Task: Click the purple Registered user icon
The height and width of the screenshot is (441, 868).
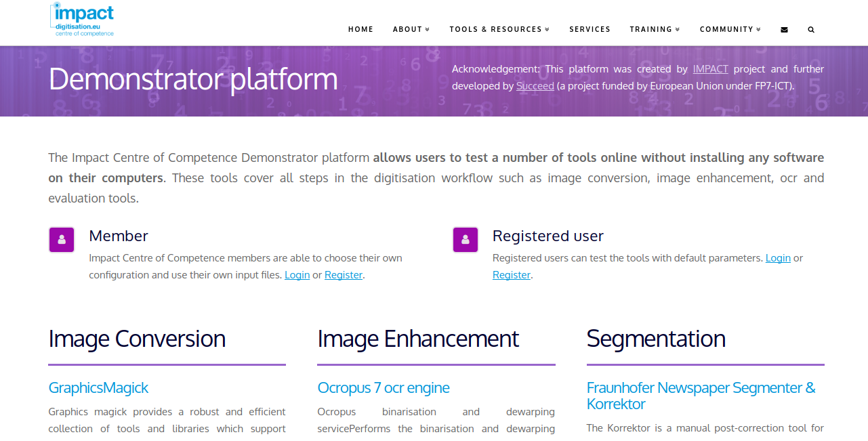Action: (466, 240)
